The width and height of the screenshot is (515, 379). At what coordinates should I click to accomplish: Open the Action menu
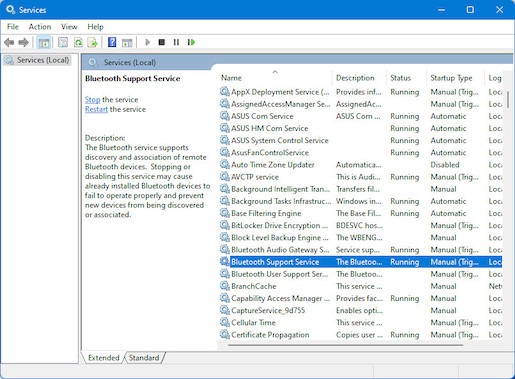point(40,27)
